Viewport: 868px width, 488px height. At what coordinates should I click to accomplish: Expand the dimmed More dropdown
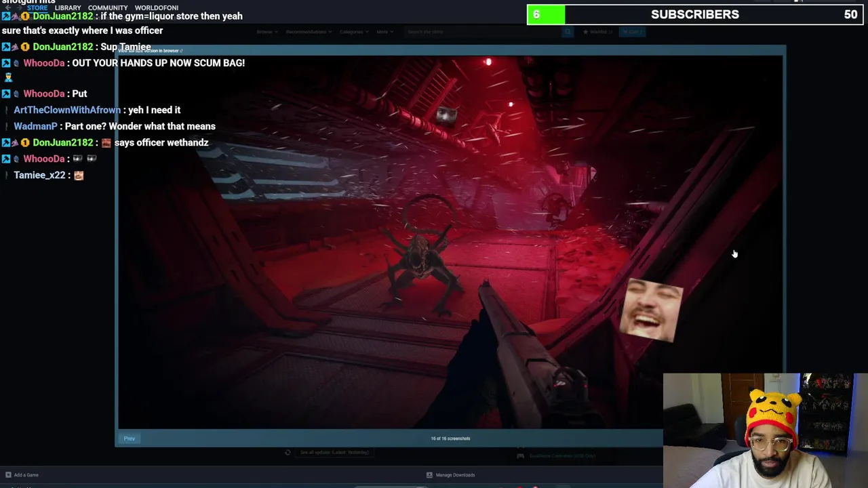pos(384,32)
